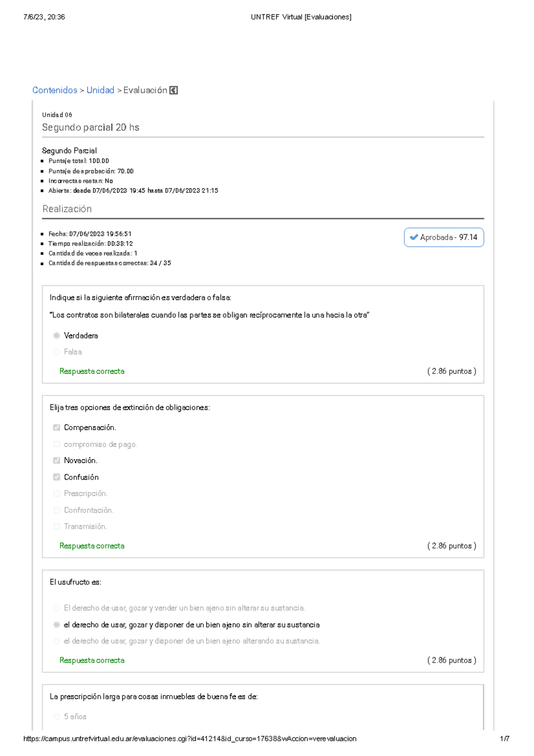Click the "Aprobada - 97.14" status badge

coord(444,237)
